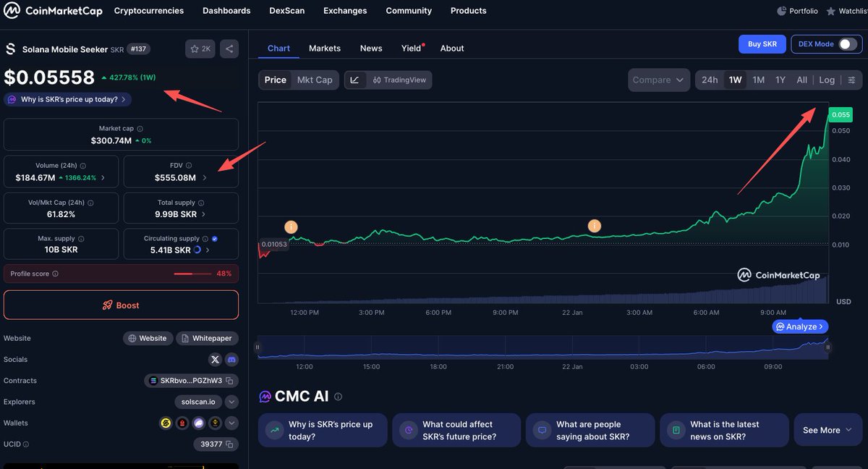
Task: Open the Yield tab
Action: [x=412, y=48]
